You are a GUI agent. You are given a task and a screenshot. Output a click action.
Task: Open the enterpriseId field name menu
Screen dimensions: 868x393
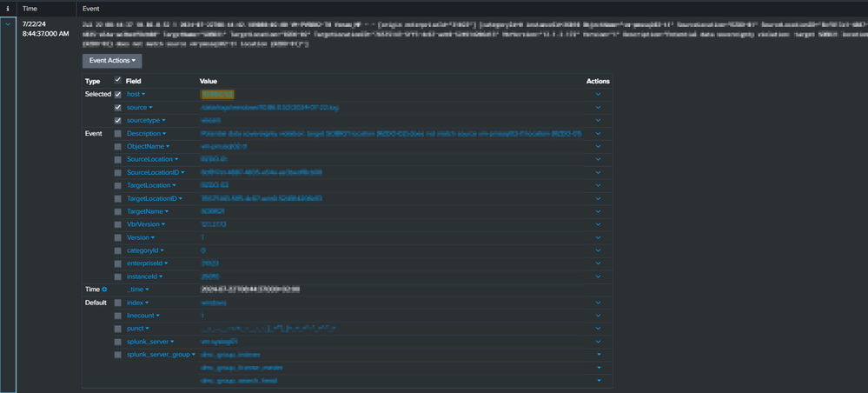coord(148,263)
